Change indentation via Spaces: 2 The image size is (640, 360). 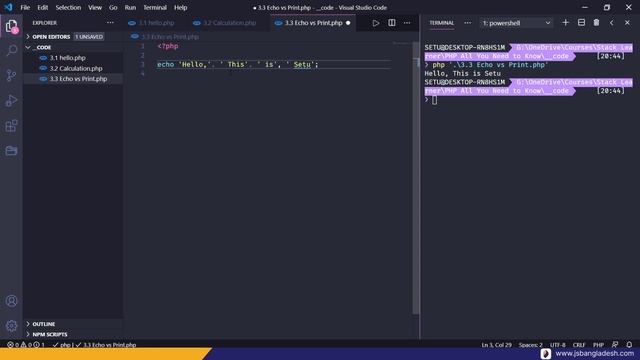pyautogui.click(x=530, y=345)
